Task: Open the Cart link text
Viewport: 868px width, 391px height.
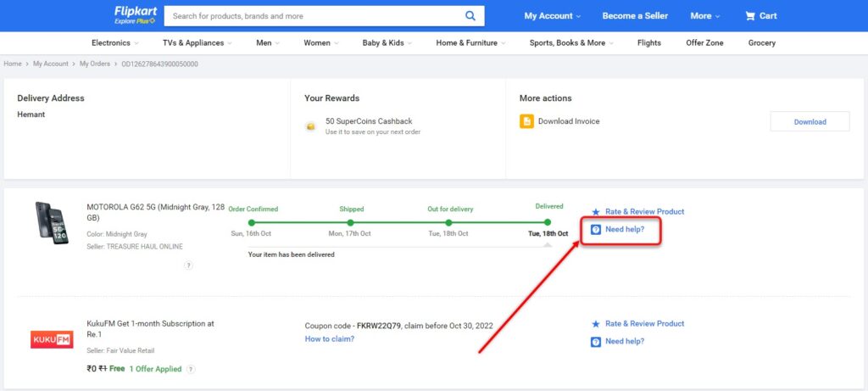Action: [768, 16]
